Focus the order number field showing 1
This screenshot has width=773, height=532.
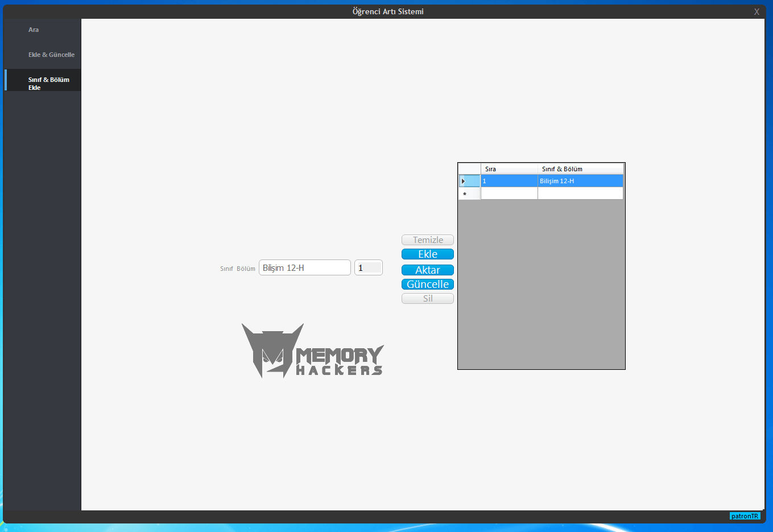coord(369,267)
